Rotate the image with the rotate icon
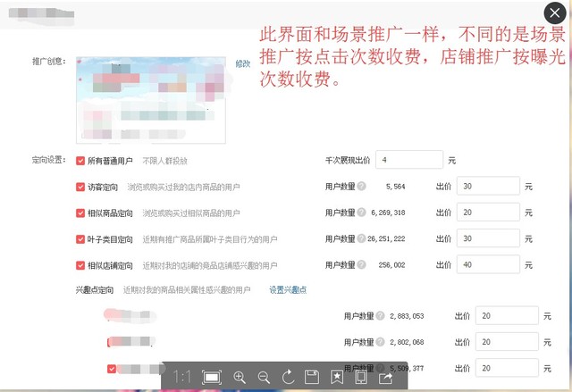The width and height of the screenshot is (572, 392). (288, 377)
